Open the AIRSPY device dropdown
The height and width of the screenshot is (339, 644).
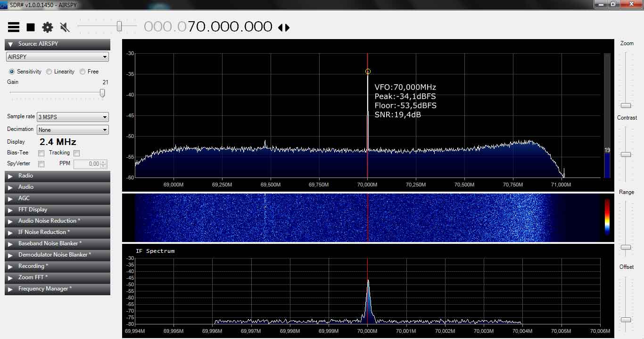coord(58,57)
